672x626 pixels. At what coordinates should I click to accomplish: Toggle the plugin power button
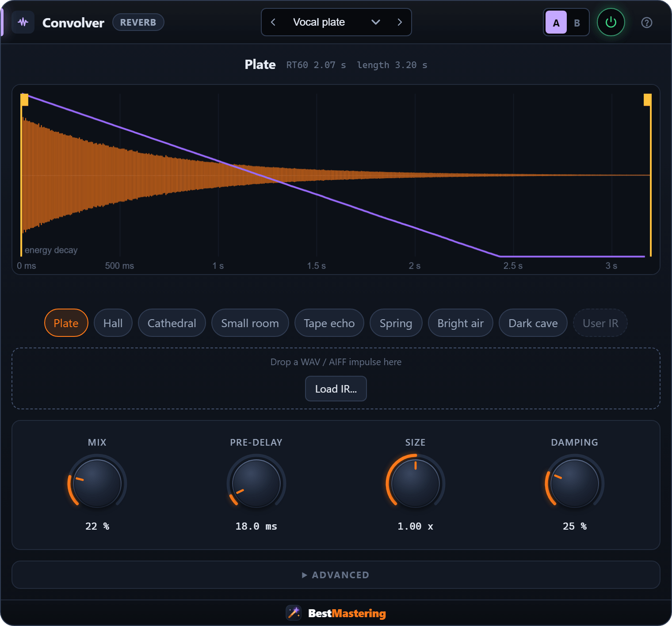pos(611,22)
